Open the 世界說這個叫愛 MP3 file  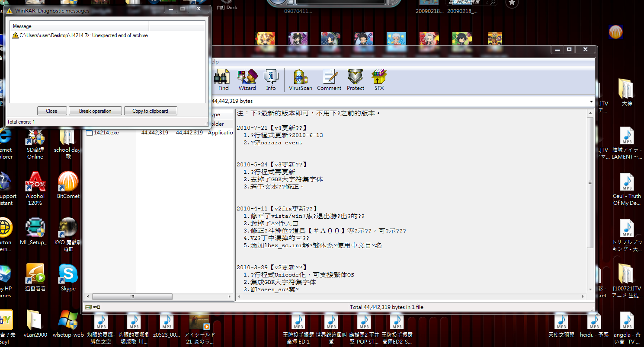331,328
